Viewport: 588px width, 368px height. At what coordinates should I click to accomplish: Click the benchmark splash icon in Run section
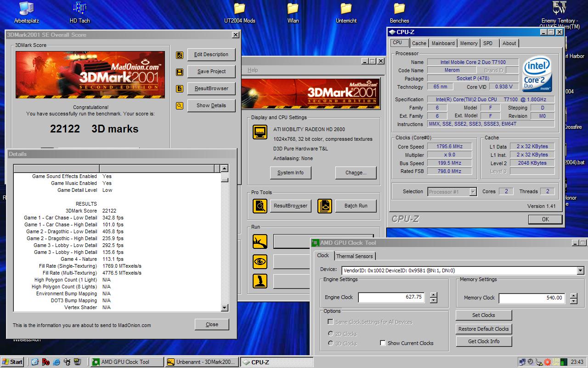[260, 241]
